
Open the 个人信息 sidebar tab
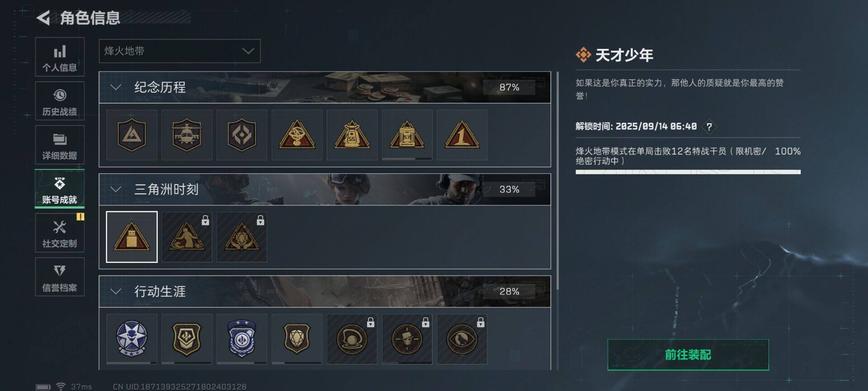click(60, 57)
